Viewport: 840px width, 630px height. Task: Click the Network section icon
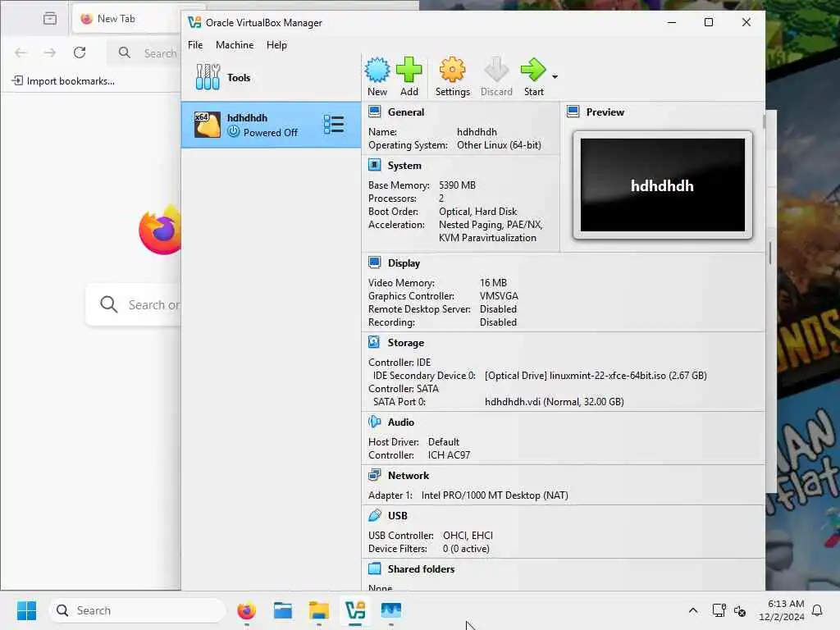pyautogui.click(x=374, y=475)
